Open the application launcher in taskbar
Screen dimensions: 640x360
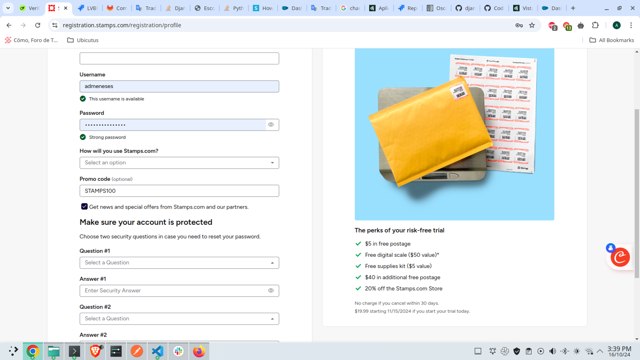pos(13,351)
